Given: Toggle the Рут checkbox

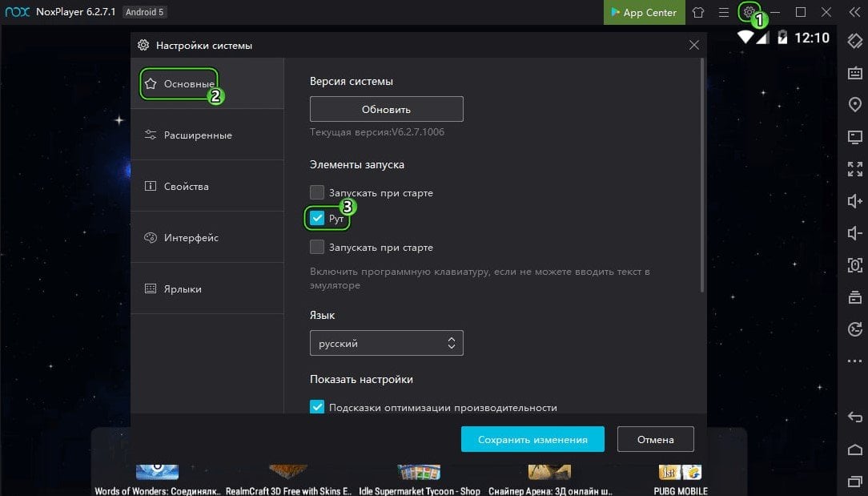Looking at the screenshot, I should [316, 218].
